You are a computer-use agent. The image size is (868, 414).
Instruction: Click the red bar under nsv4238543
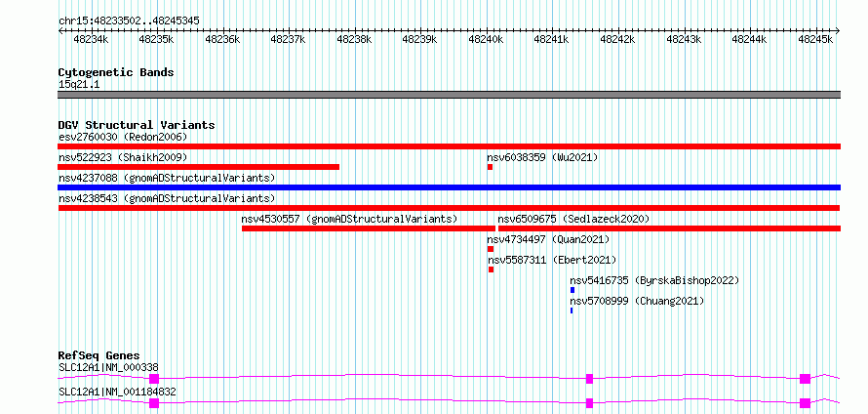[x=449, y=208]
